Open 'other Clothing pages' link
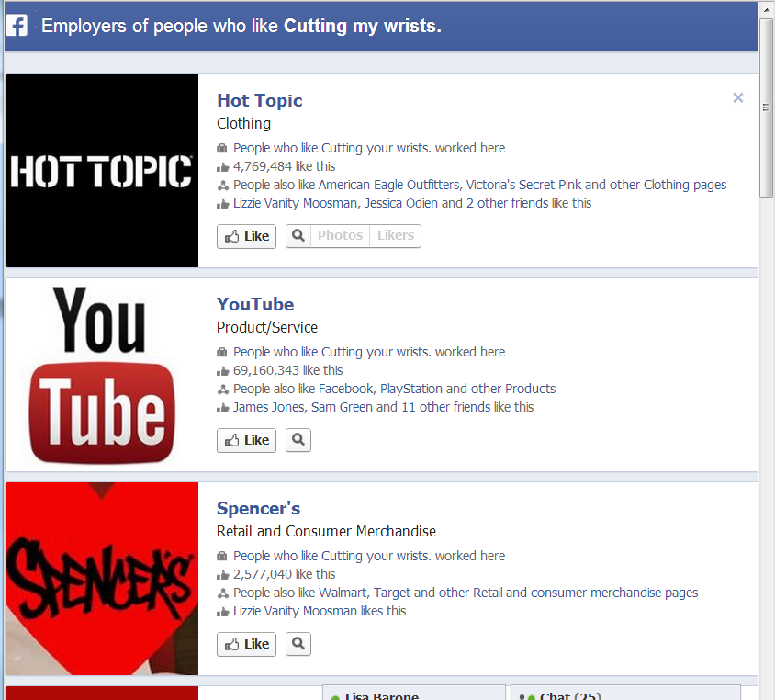Screen dimensions: 775x700 click(668, 185)
